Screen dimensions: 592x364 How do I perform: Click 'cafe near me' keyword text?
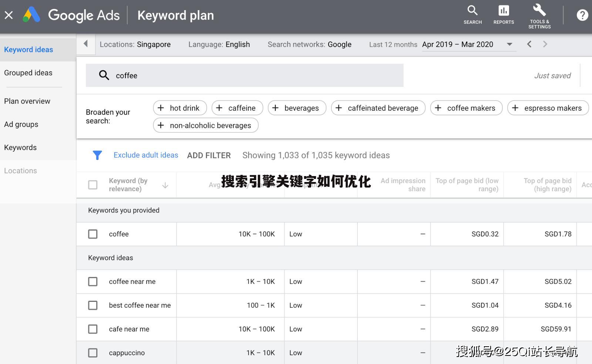click(x=129, y=329)
